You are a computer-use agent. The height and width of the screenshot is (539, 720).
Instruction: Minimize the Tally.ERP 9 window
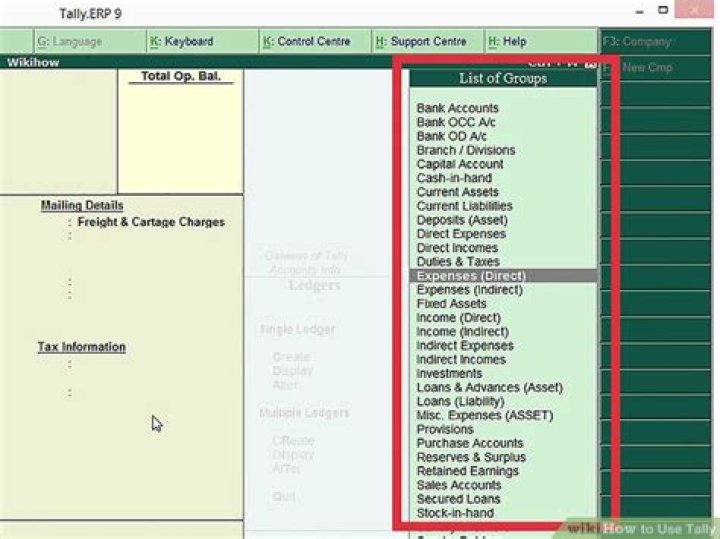[640, 11]
